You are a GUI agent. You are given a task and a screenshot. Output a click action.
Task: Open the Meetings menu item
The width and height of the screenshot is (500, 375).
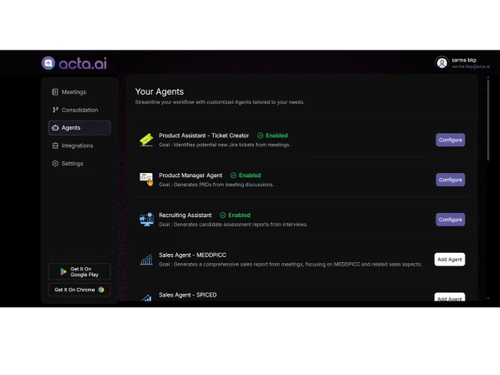click(80, 92)
